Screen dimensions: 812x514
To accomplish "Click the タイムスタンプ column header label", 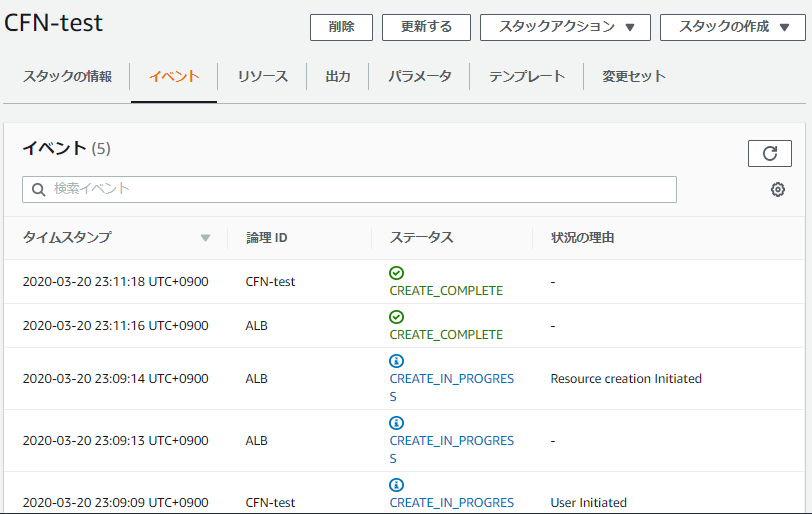I will tap(67, 238).
